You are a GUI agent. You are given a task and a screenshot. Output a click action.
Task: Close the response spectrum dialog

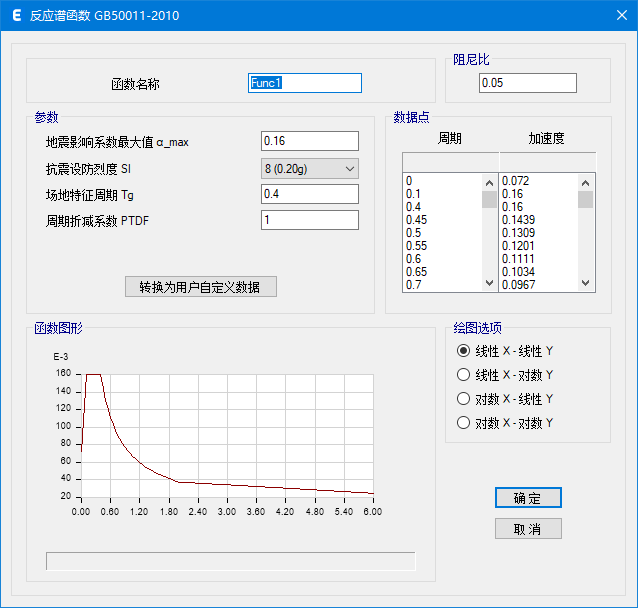click(614, 17)
